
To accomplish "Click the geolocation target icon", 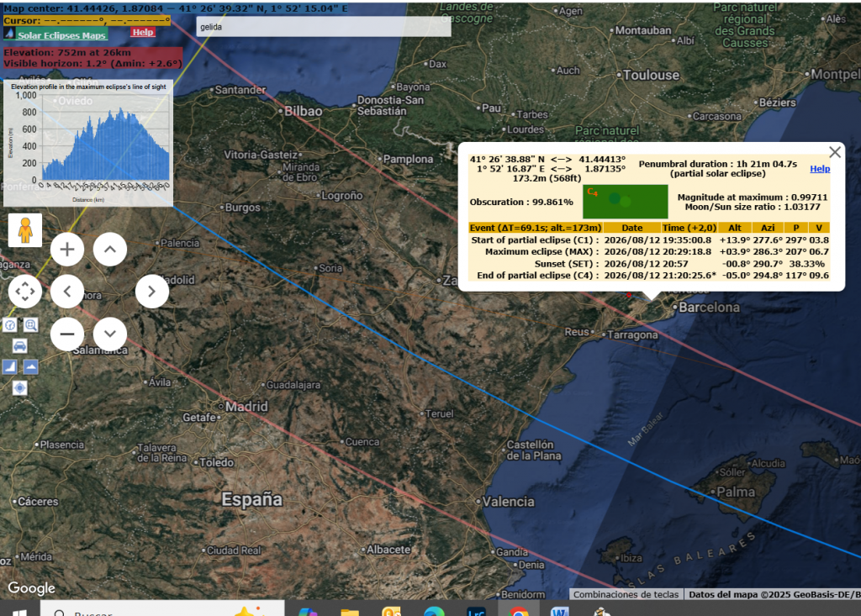I will (x=20, y=387).
